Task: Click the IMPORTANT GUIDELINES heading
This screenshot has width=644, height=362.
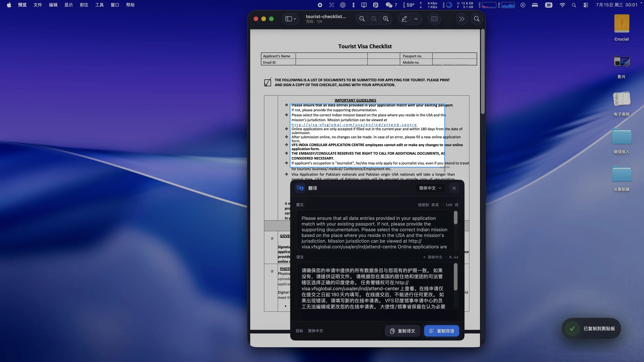Action: [x=355, y=100]
